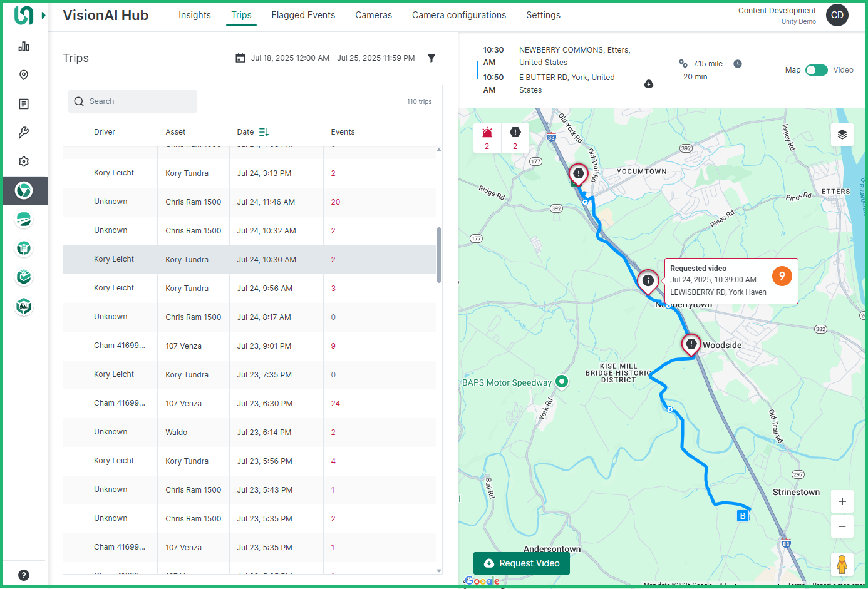Zoom in on the map
Viewport: 868px width, 589px height.
point(842,501)
